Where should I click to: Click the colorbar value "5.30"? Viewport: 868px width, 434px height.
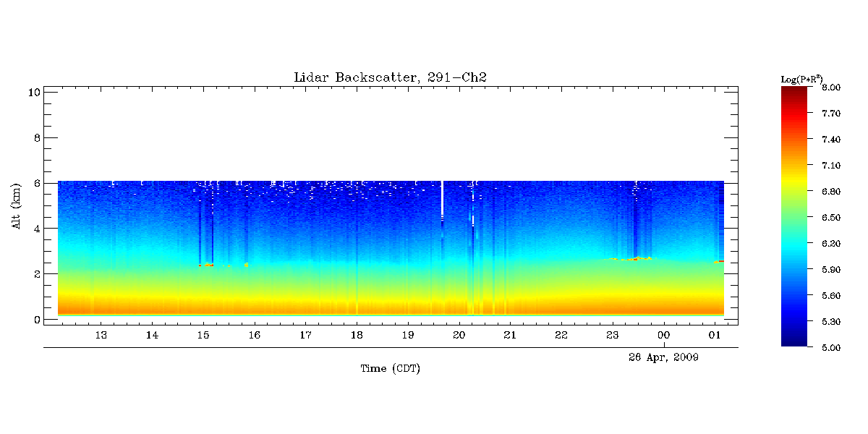(x=831, y=322)
